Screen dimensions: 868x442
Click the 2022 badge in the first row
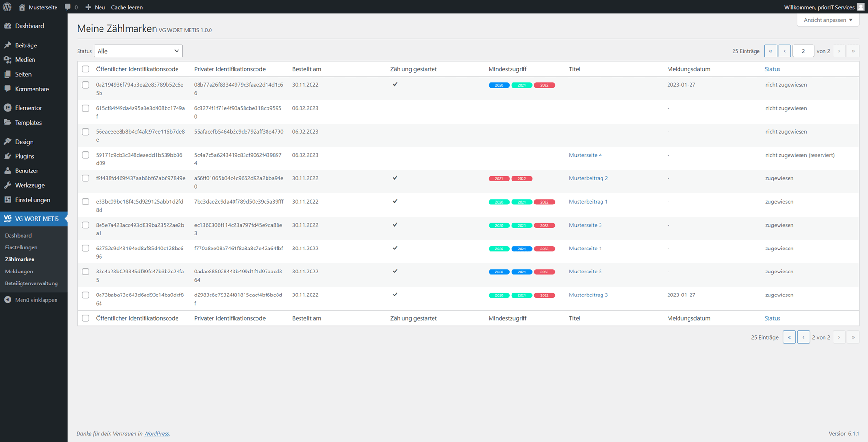pos(545,85)
